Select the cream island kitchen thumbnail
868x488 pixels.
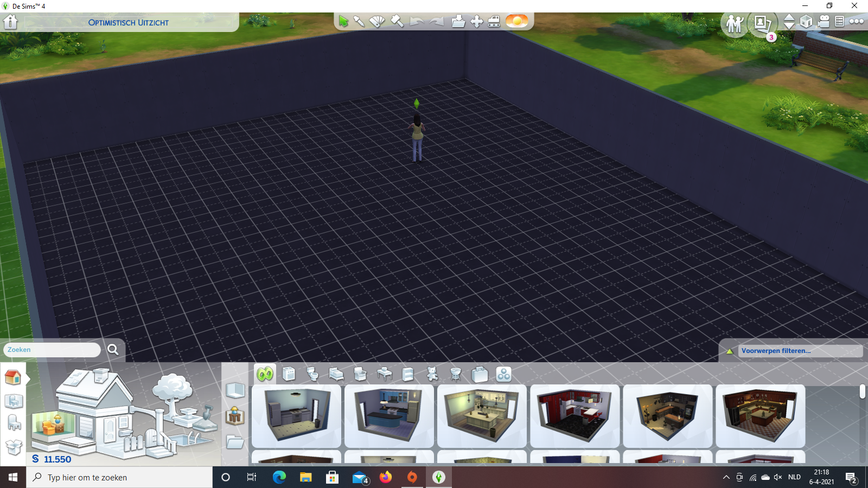[482, 416]
